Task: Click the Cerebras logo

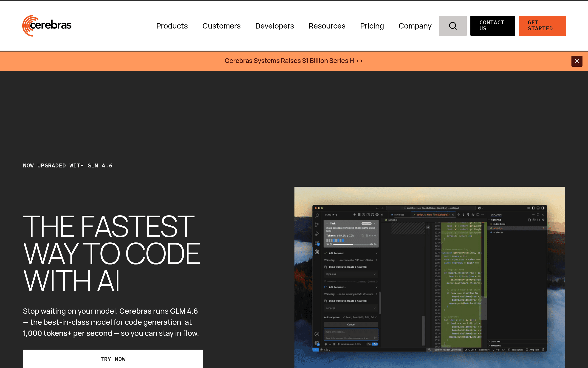Action: tap(47, 26)
